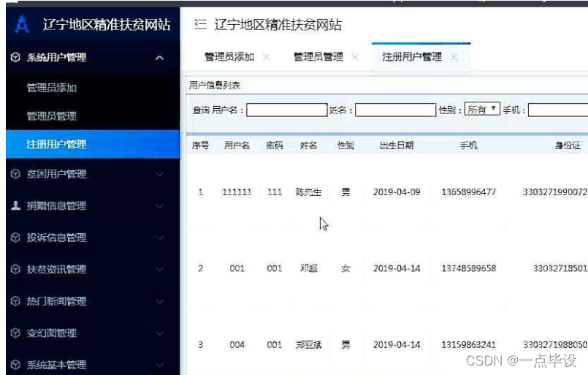Click phone number 13658996477

(x=469, y=192)
